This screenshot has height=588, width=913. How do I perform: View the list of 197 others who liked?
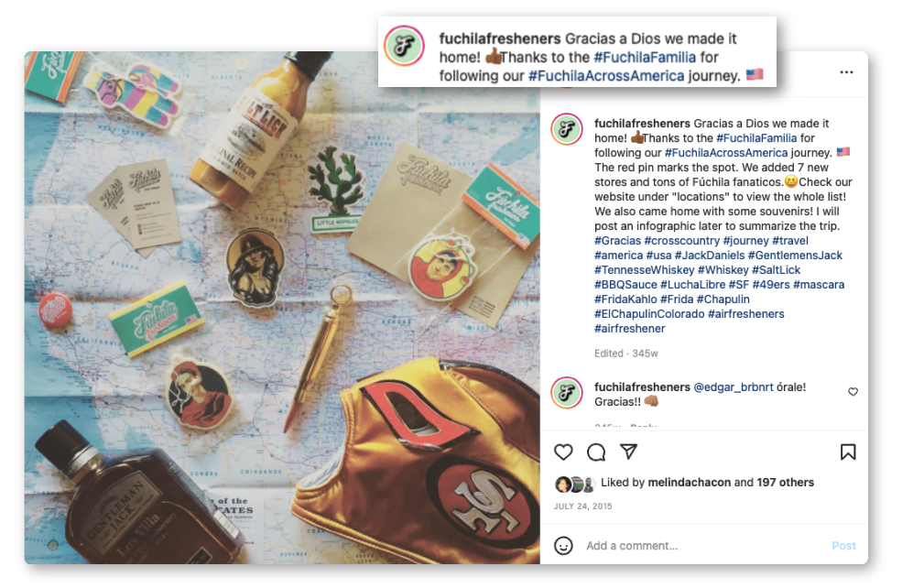point(785,482)
